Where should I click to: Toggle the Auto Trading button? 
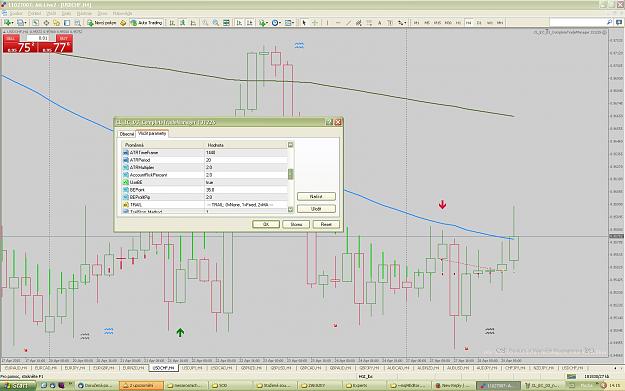click(146, 23)
